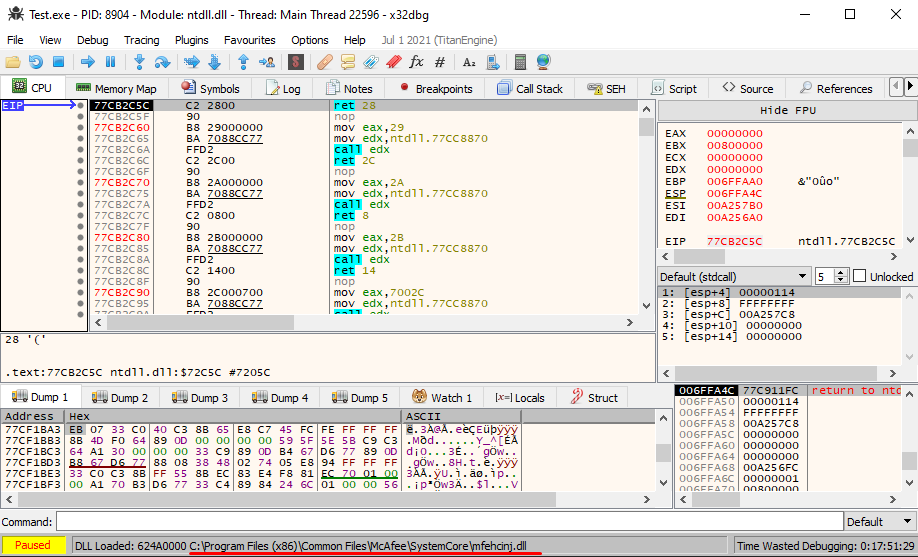The height and width of the screenshot is (557, 918).
Task: Click the Step Into toolbar icon
Action: pos(139,62)
